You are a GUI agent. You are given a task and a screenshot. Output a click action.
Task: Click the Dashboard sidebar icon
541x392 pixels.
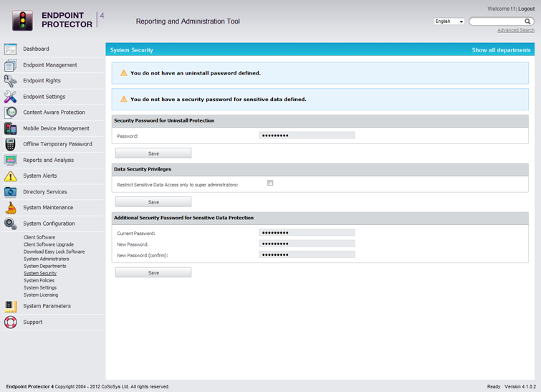10,49
